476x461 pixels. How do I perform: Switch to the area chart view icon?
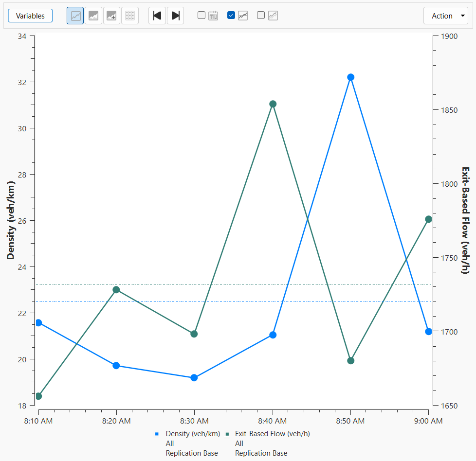click(x=93, y=16)
